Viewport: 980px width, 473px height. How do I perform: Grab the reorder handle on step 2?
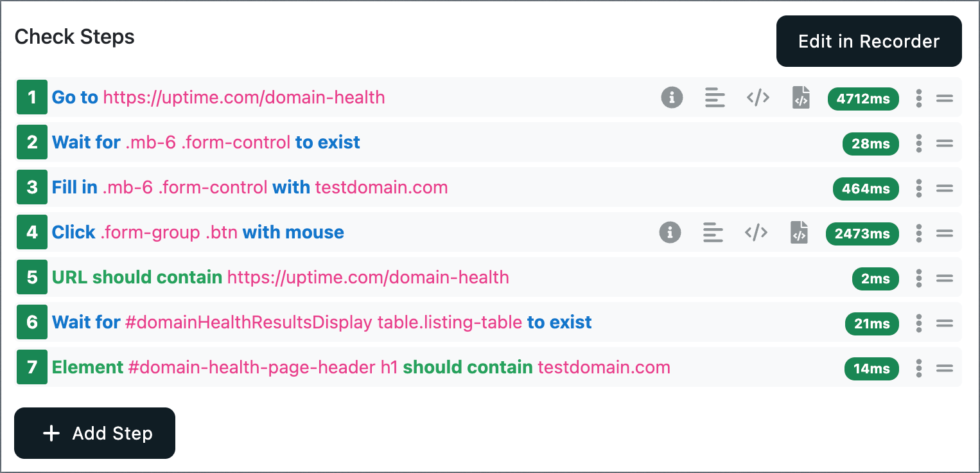(944, 143)
